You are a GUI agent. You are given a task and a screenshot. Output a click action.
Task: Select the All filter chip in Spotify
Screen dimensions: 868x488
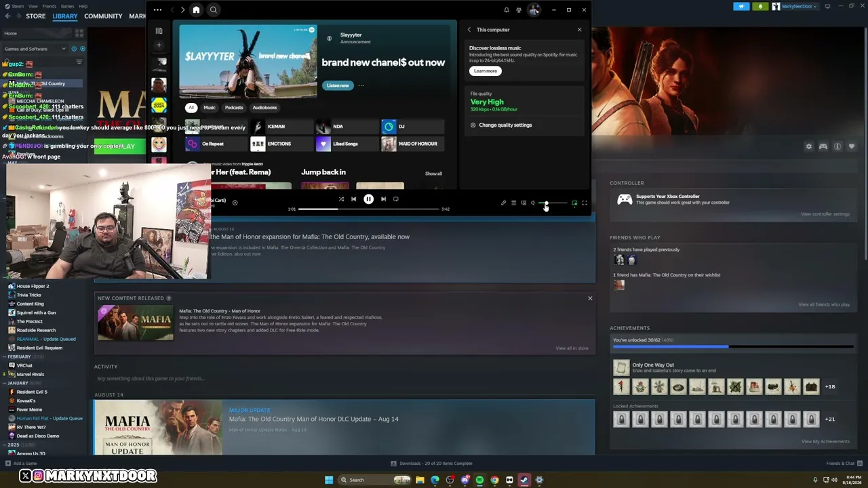tap(191, 108)
